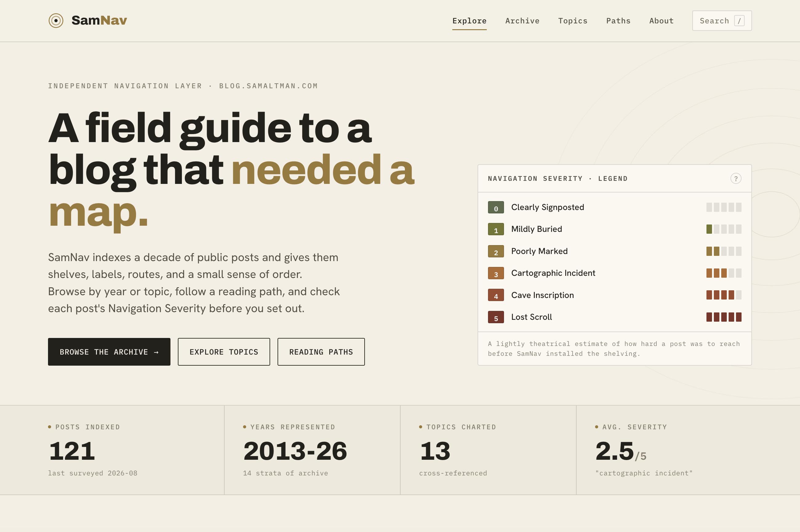Viewport: 800px width, 532px height.
Task: Click the legend footnote about theatrical estimate
Action: (x=614, y=348)
